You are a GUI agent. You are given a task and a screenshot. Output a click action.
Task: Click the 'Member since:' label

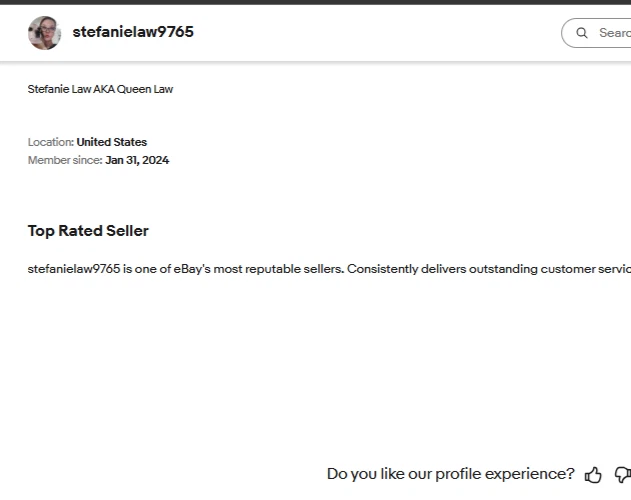64,160
